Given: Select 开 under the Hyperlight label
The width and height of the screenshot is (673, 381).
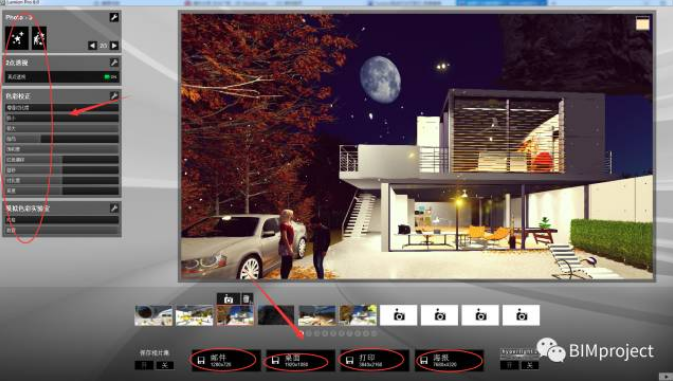Looking at the screenshot, I should [x=509, y=365].
